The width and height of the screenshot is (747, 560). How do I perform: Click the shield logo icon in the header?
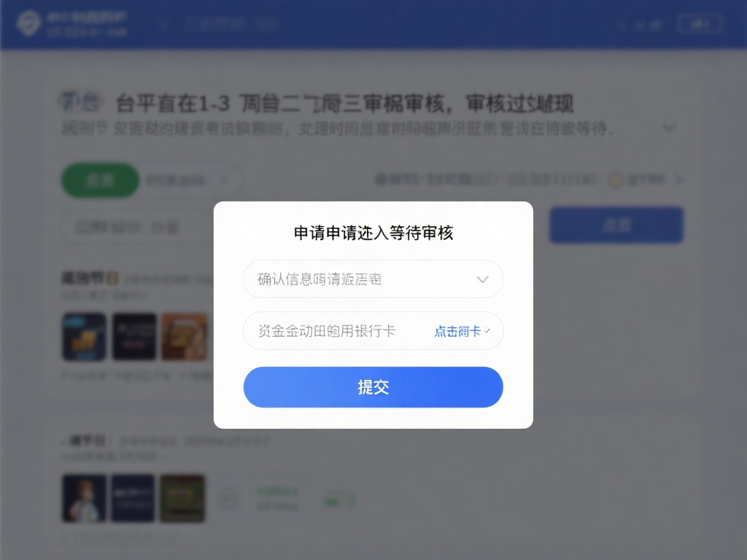click(x=28, y=23)
